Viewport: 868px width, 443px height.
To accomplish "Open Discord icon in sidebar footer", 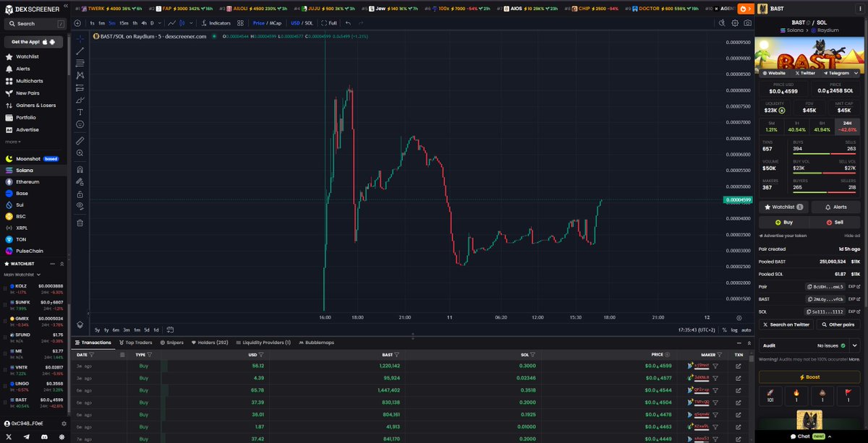I will click(45, 437).
